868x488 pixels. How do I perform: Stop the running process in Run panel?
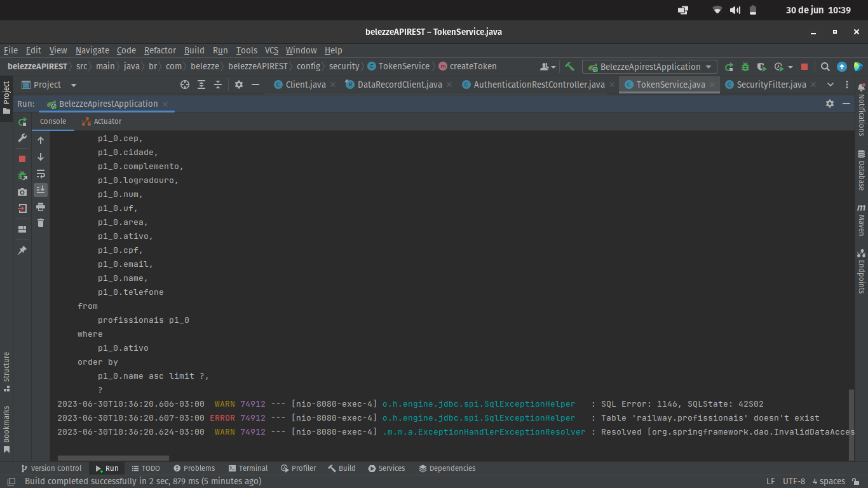coord(22,159)
